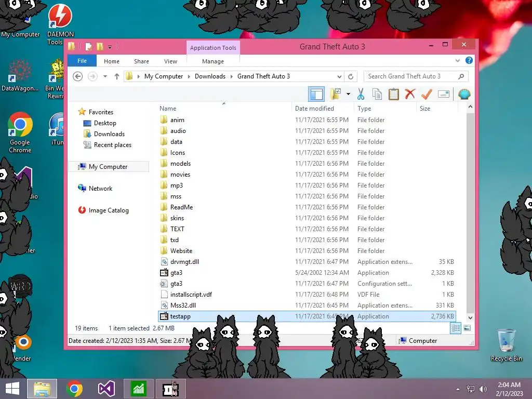This screenshot has height=399, width=532.
Task: Open the Share ribbon tab
Action: [141, 61]
